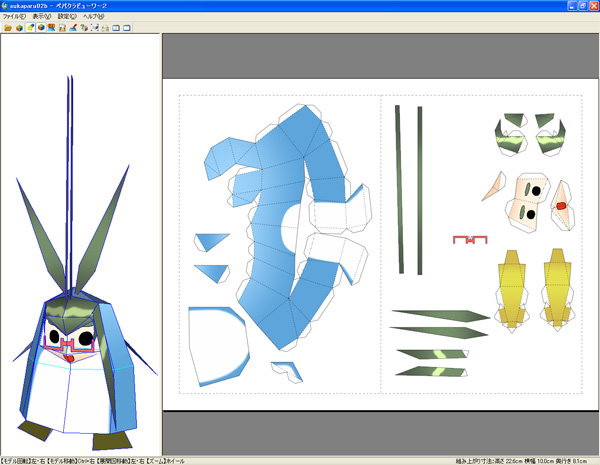
Task: Toggle the highlighted cube texture icon
Action: pos(41,28)
